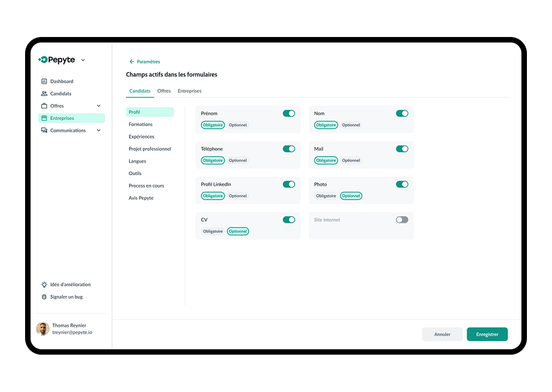The width and height of the screenshot is (552, 392).
Task: Turn off the Profil LinkedIn toggle
Action: (289, 184)
